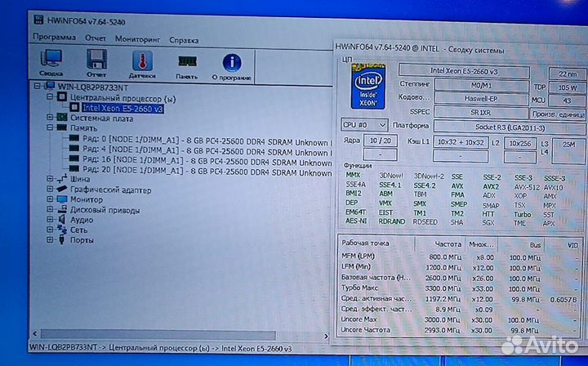This screenshot has height=366, width=588.
Task: Expand the Шина node
Action: point(50,178)
